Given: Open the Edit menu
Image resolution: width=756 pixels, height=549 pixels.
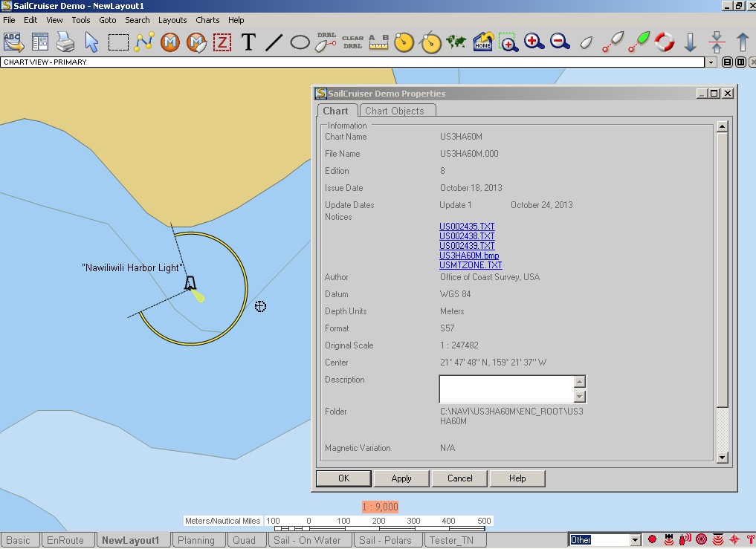Looking at the screenshot, I should [30, 20].
